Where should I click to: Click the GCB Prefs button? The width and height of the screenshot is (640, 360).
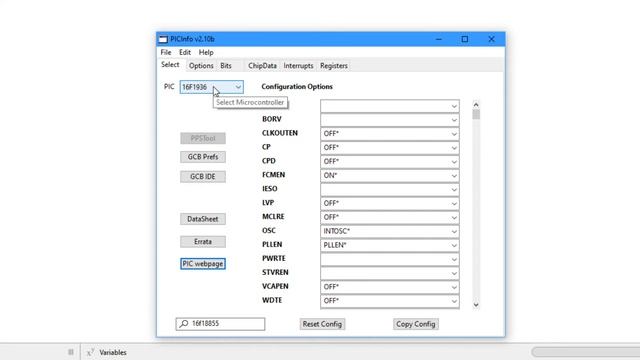click(203, 157)
